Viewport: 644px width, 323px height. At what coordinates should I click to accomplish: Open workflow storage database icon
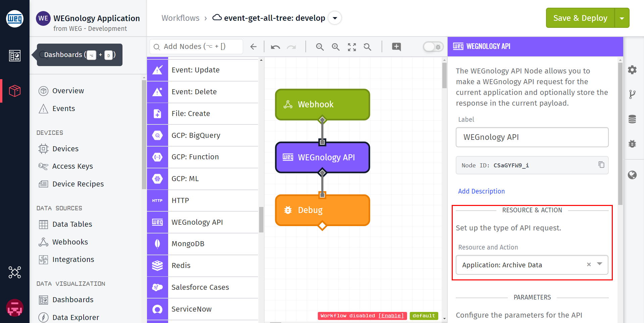[632, 119]
